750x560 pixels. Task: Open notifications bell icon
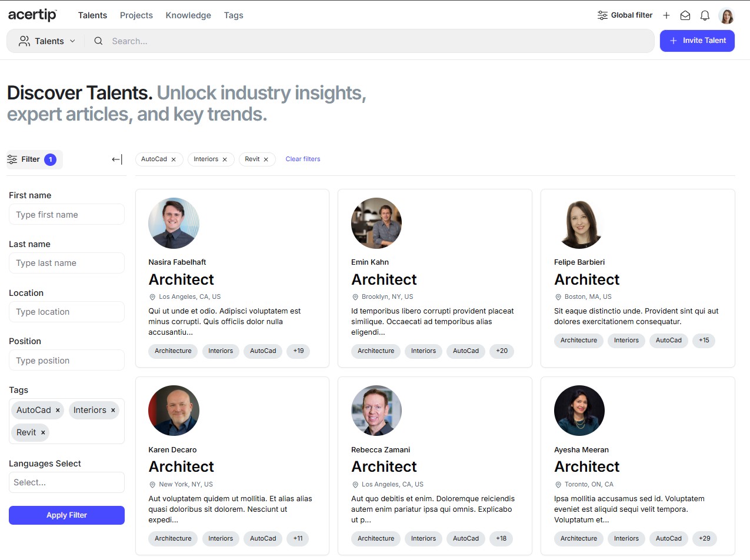tap(705, 16)
